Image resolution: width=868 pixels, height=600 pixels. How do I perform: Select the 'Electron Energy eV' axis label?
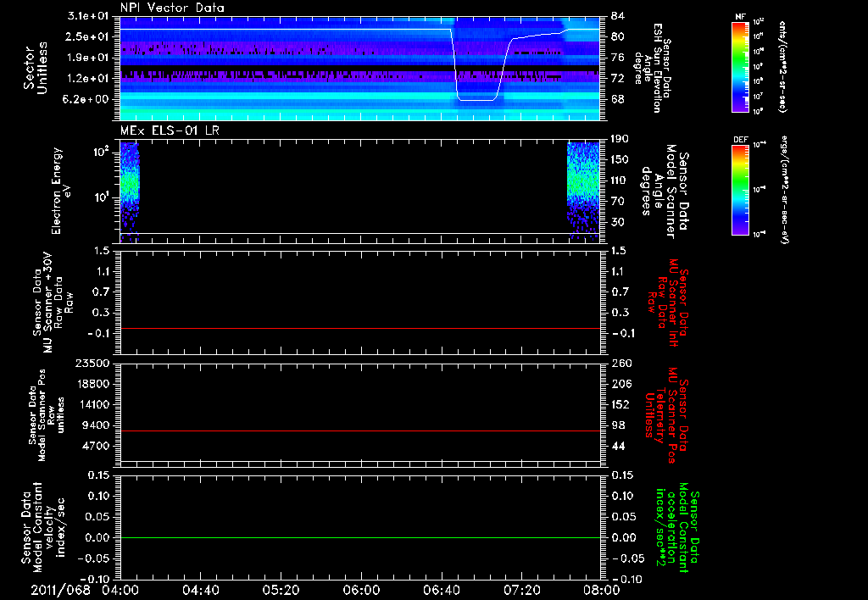60,191
